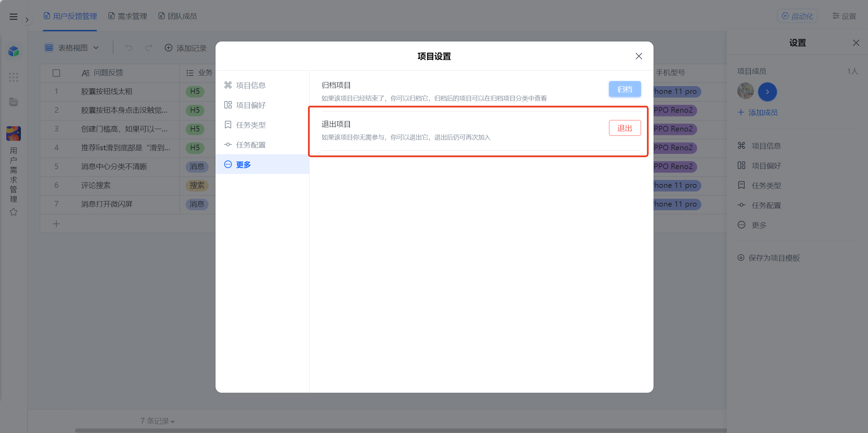Expand members with the blue arrow button

[x=768, y=92]
